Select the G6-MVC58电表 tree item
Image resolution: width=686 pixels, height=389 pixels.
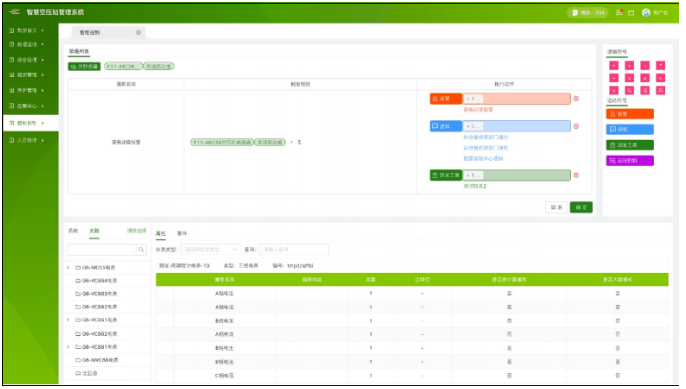(x=97, y=360)
